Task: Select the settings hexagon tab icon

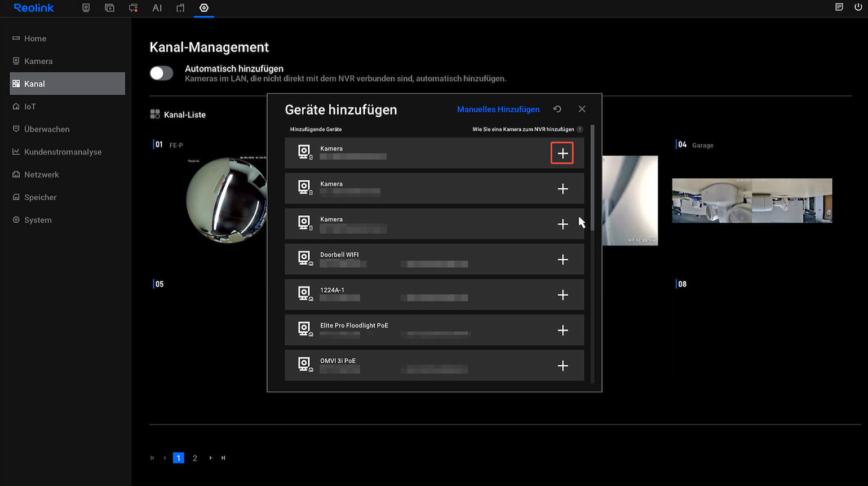Action: coord(204,8)
